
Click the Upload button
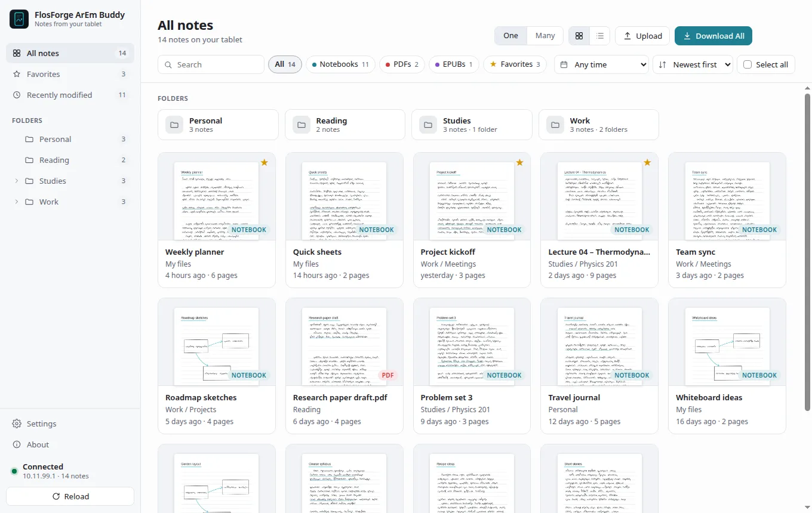coord(642,36)
